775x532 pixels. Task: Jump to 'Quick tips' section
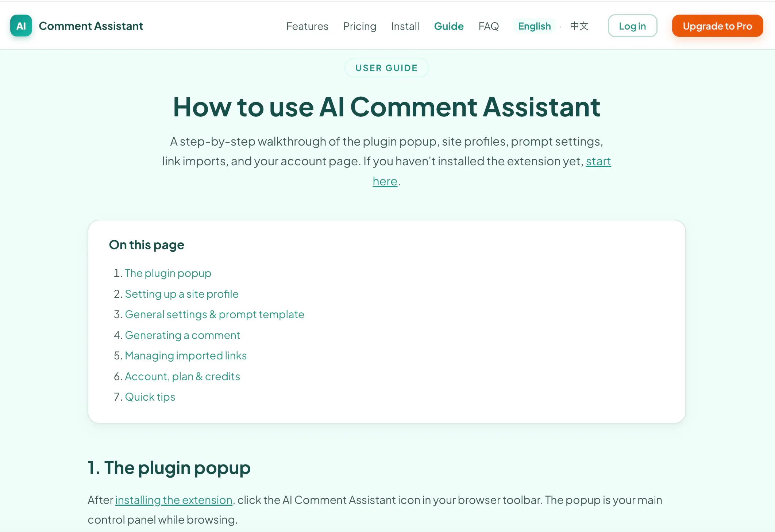(x=150, y=397)
